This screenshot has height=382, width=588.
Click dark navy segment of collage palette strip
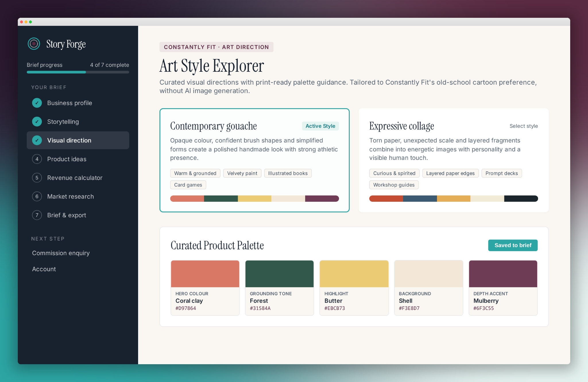pyautogui.click(x=521, y=199)
